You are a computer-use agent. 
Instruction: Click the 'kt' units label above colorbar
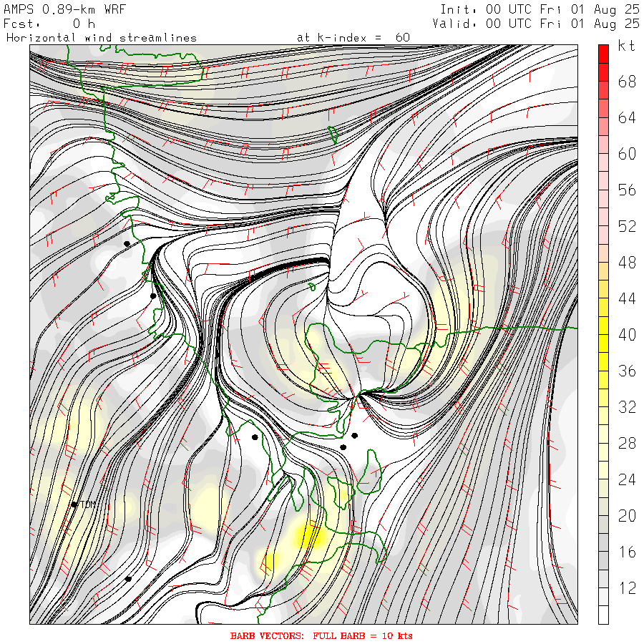(627, 46)
